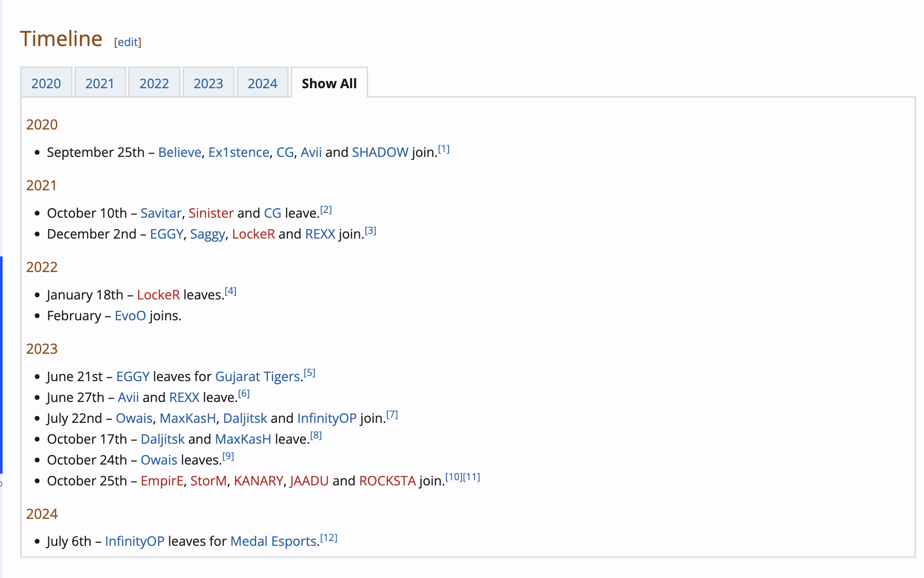Image resolution: width=924 pixels, height=578 pixels.
Task: Click CG in the October 10th entry
Action: 273,213
